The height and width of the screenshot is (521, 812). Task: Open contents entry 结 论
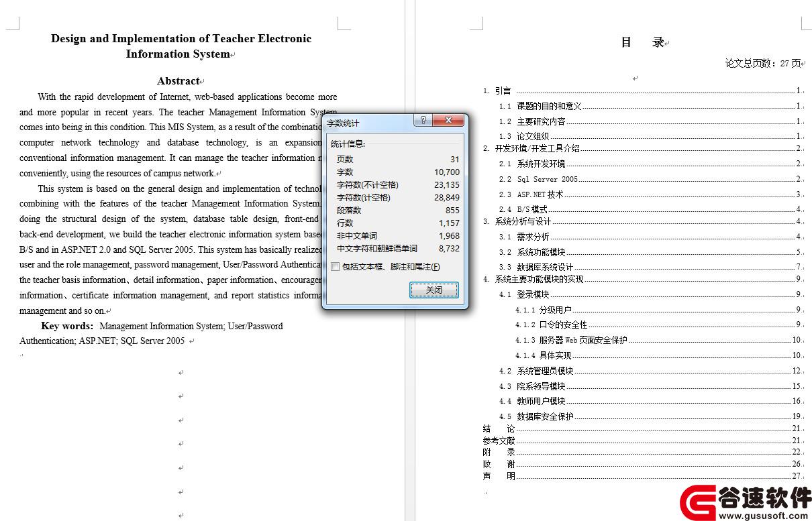click(642, 428)
